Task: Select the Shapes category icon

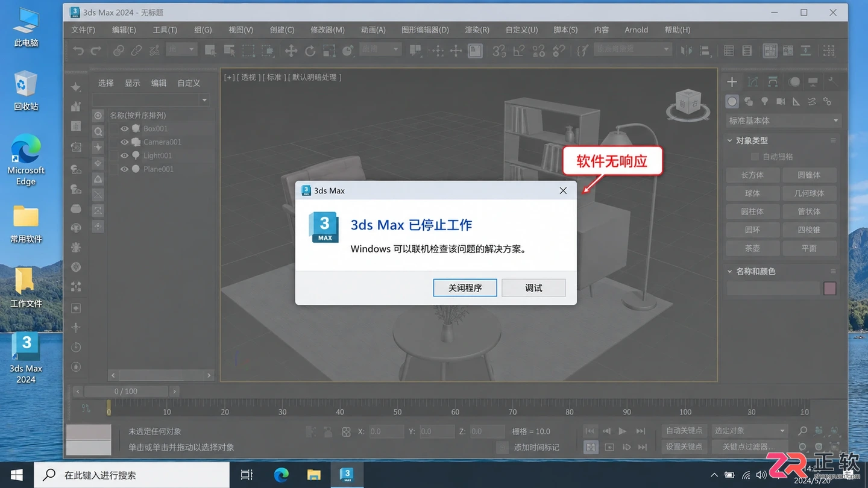Action: click(749, 101)
